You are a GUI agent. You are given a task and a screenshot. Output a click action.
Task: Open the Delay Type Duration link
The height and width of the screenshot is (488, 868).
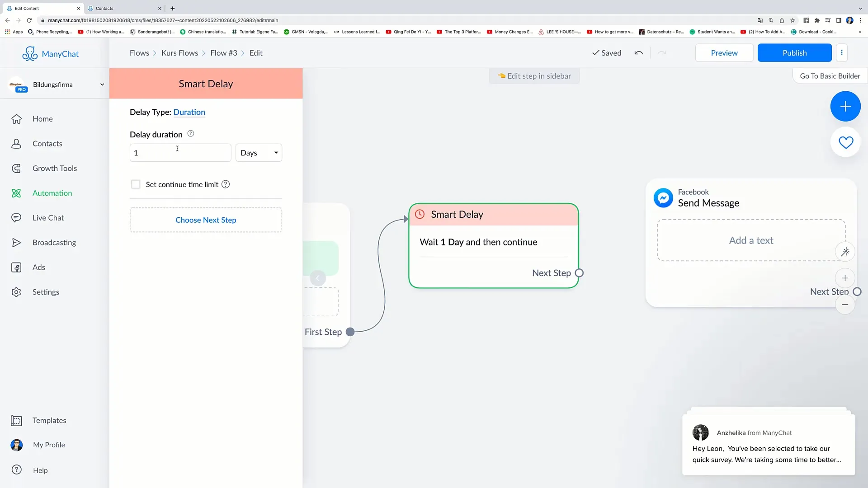point(189,112)
